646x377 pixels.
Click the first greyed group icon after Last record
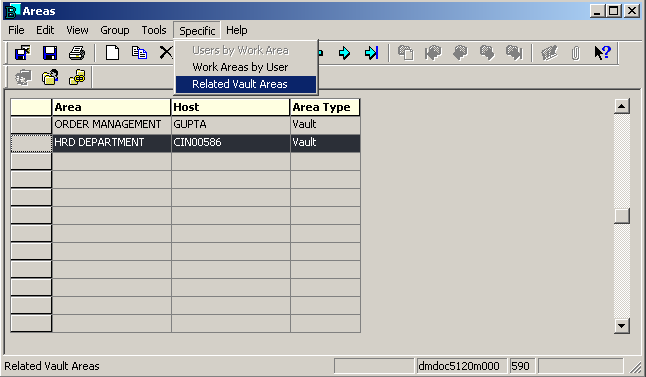[406, 53]
